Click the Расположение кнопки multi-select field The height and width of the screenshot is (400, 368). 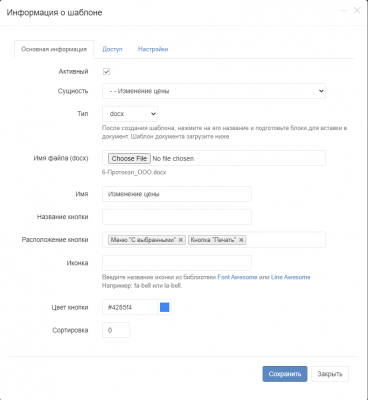(x=214, y=240)
